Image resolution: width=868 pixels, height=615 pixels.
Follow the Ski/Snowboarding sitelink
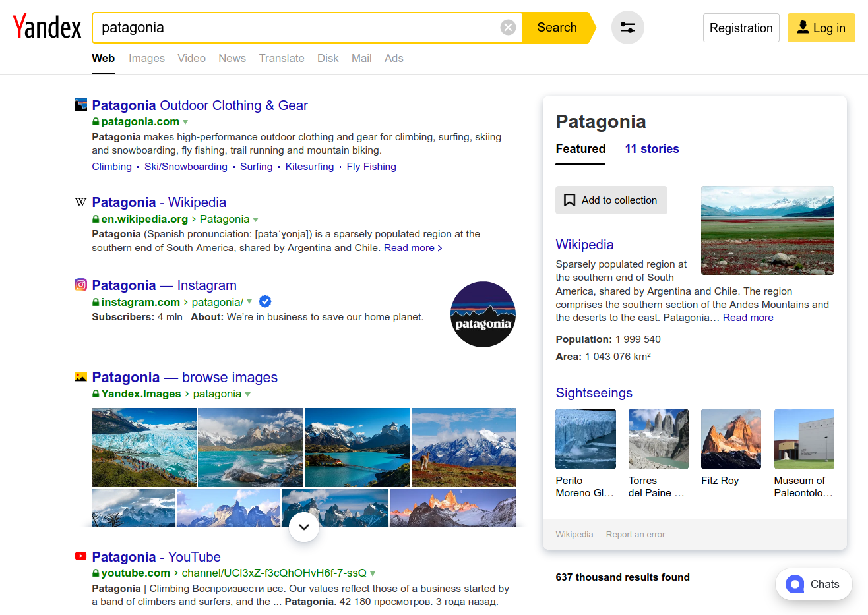point(186,167)
